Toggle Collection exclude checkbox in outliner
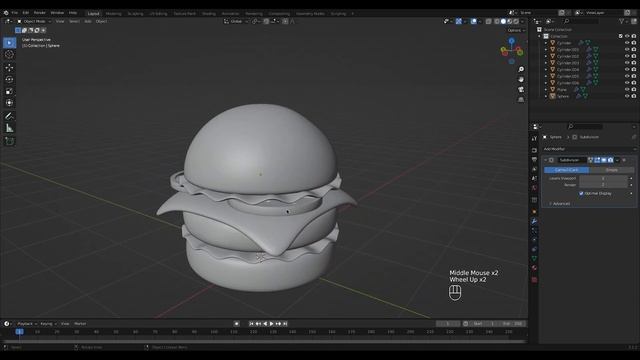The image size is (640, 360). 621,36
